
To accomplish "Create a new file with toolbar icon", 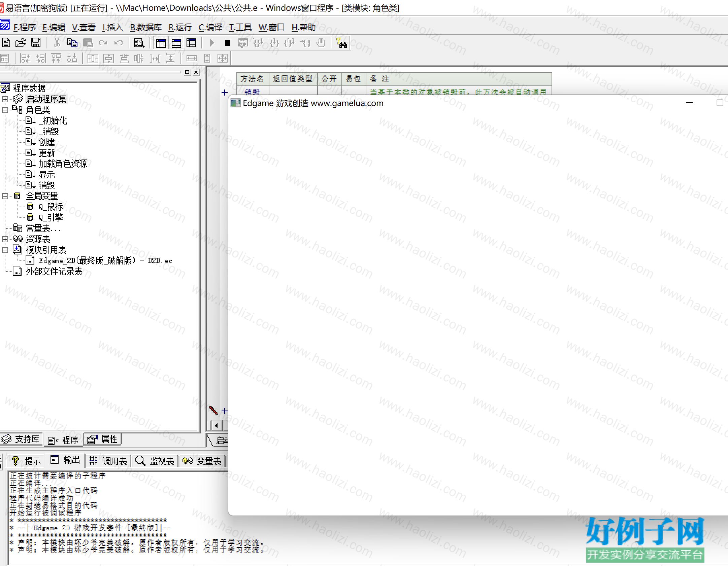I will tap(6, 43).
